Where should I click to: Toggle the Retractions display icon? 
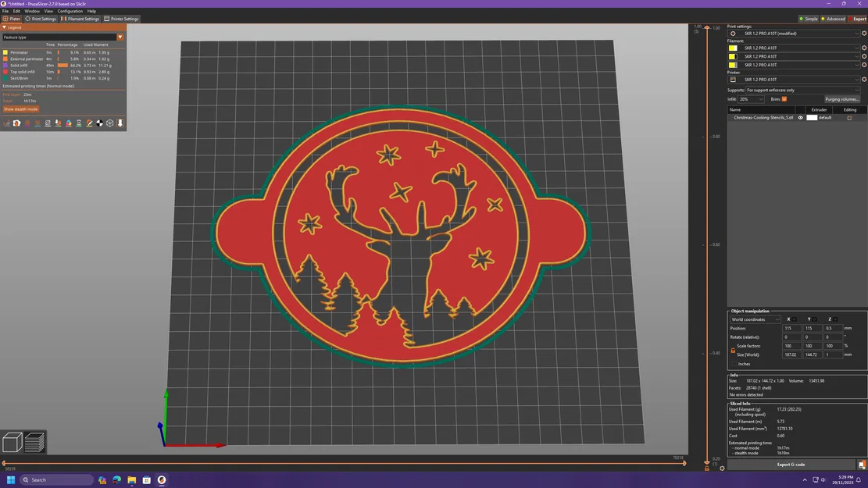tap(27, 123)
